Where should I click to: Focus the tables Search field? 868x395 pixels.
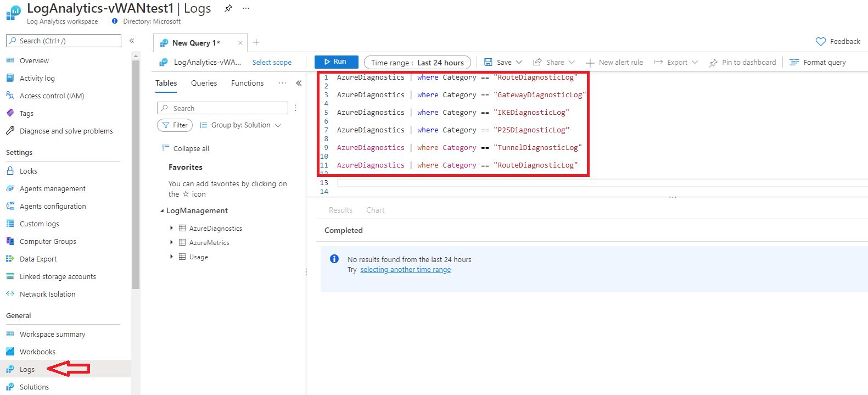[222, 108]
